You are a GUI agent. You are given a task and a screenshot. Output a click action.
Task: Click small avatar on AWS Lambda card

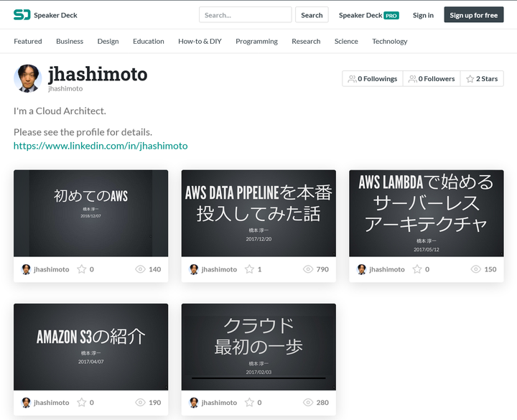pyautogui.click(x=361, y=269)
